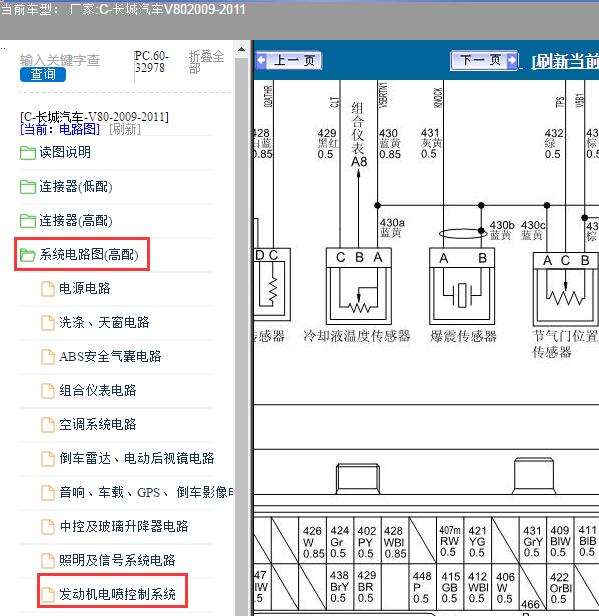Click the document icon beside 倒车雷达、电动后视镜电路
The height and width of the screenshot is (616, 599).
click(x=48, y=459)
